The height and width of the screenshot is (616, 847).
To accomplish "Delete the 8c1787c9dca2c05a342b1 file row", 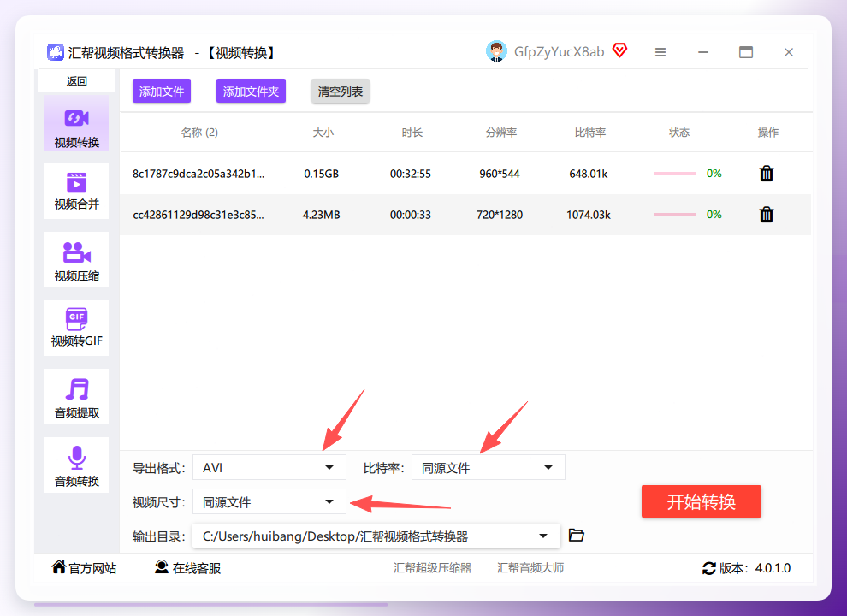I will (x=767, y=174).
